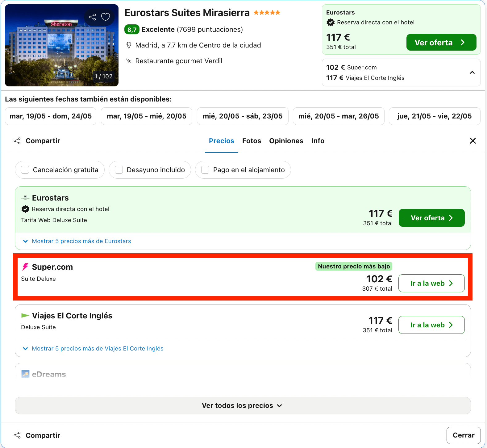This screenshot has height=448, width=487.
Task: Click the Viajes El Corte Inglés green flag logo
Action: click(x=25, y=315)
